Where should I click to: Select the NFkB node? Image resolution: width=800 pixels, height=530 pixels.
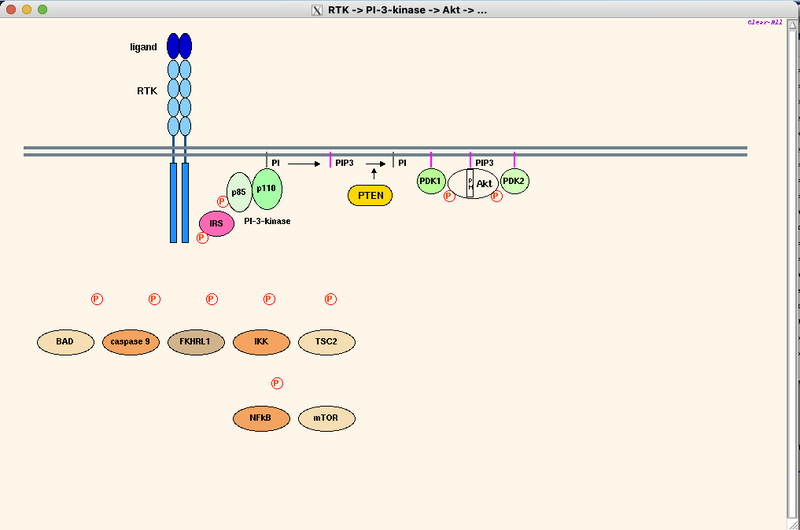click(x=261, y=418)
